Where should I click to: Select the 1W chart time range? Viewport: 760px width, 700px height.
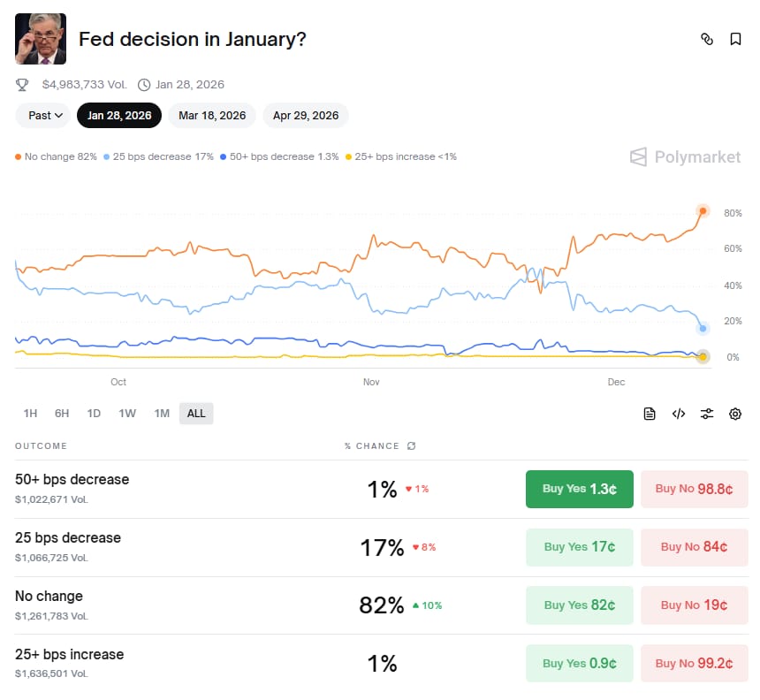click(127, 414)
